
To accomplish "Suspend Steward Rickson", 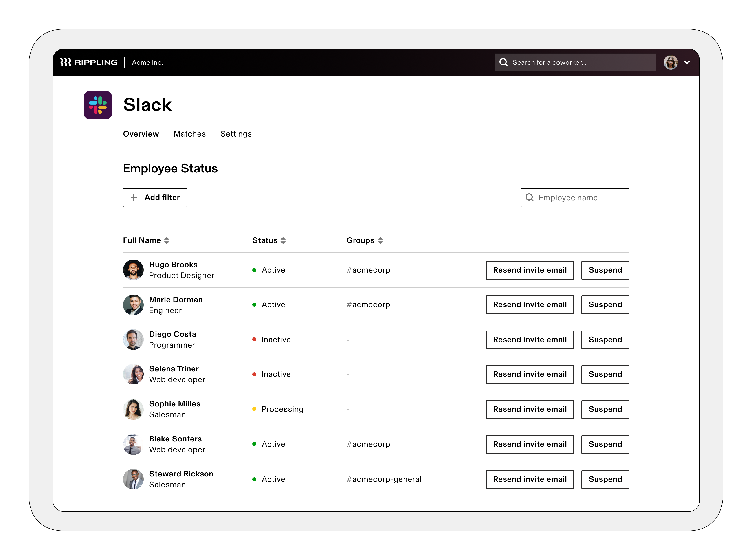I will tap(605, 479).
